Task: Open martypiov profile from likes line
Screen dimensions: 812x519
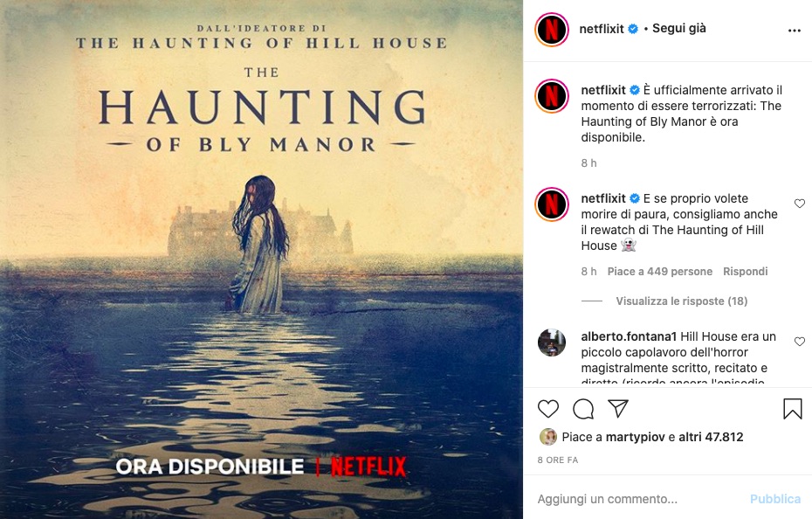Action: tap(636, 437)
